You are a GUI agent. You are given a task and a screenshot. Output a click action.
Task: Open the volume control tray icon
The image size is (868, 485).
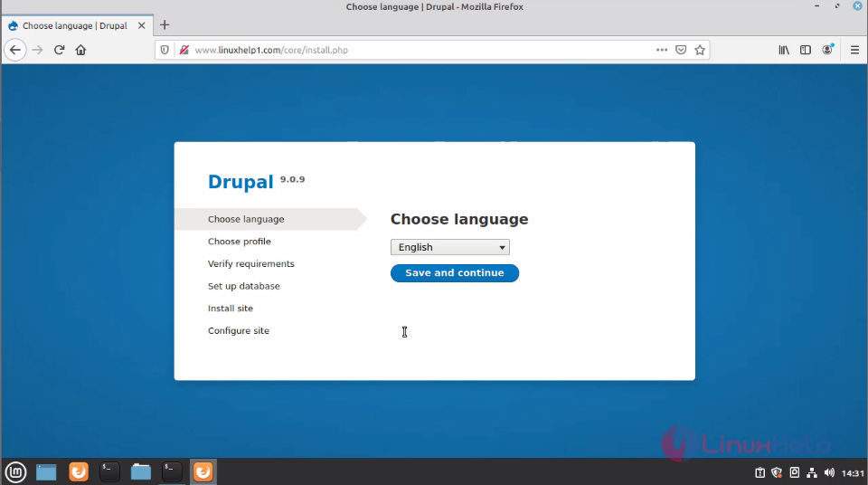click(829, 473)
